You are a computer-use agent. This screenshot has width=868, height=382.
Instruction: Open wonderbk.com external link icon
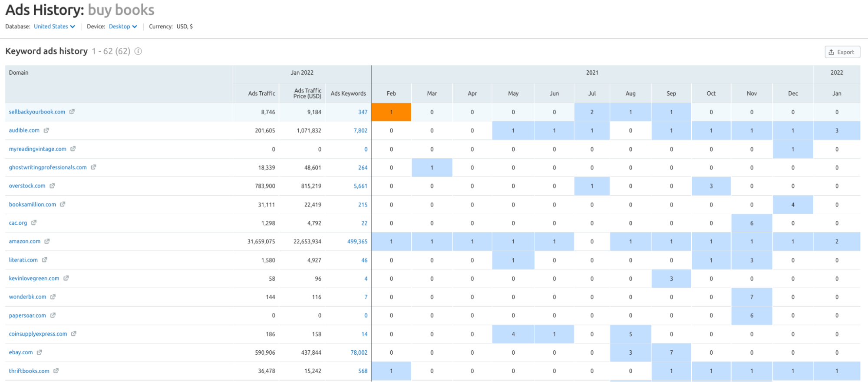pyautogui.click(x=53, y=297)
